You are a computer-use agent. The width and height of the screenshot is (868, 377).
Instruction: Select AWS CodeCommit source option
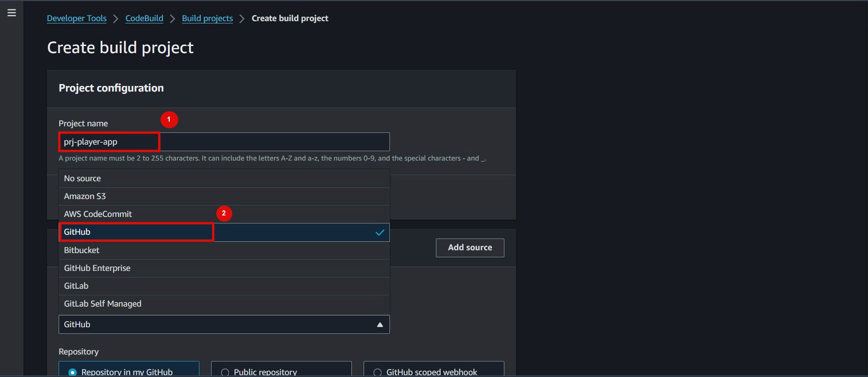pos(224,214)
